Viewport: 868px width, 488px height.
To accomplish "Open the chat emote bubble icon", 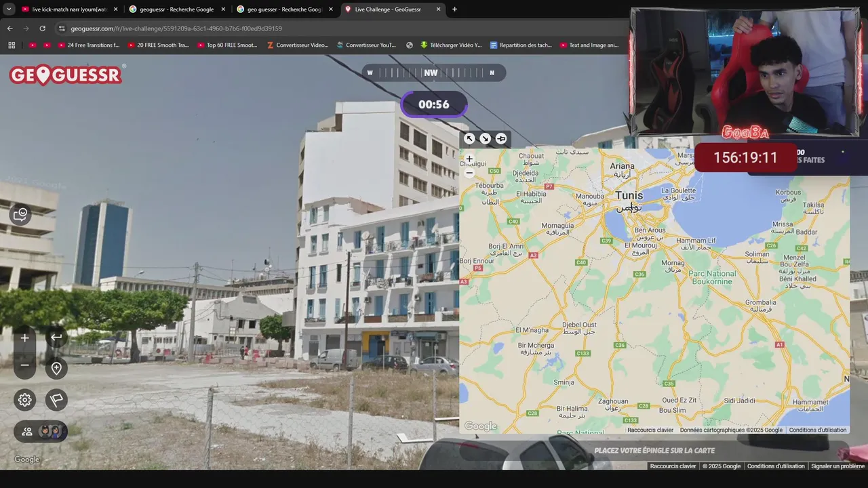I will 20,215.
